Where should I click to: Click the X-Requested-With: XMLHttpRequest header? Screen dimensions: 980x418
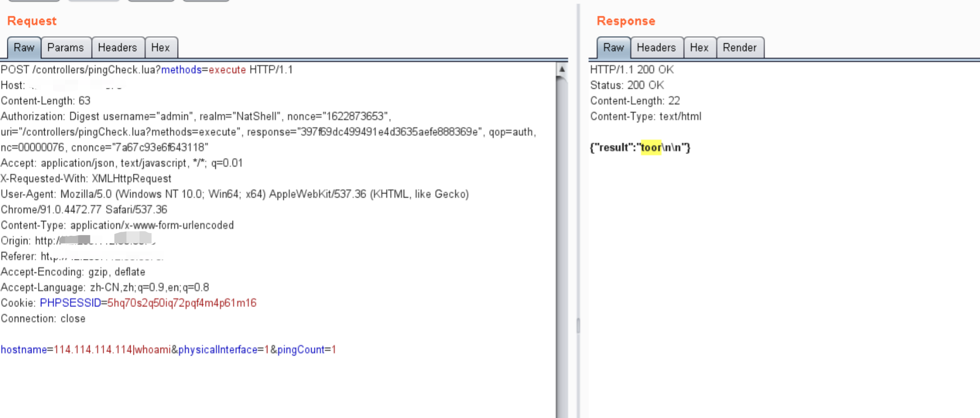(86, 179)
